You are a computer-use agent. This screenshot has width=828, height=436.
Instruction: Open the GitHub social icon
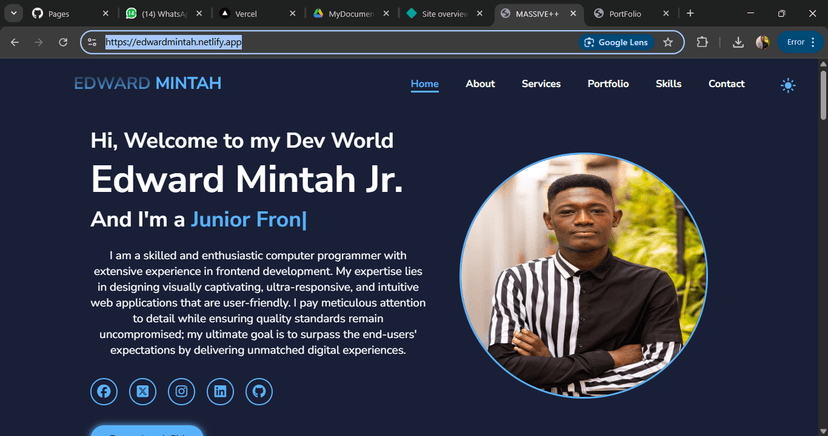259,391
